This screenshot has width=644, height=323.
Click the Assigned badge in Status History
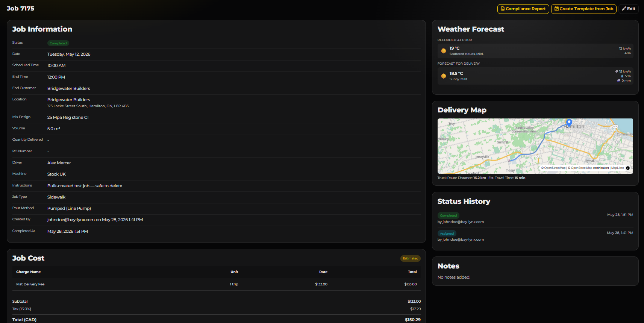[447, 234]
